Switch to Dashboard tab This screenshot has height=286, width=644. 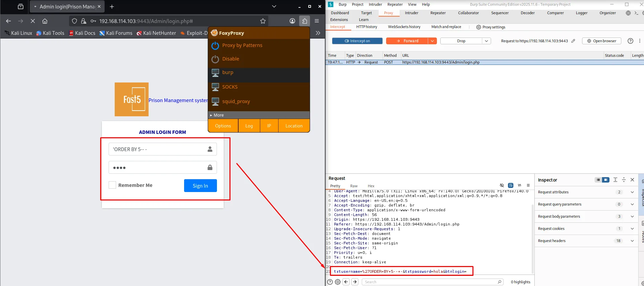click(x=340, y=13)
